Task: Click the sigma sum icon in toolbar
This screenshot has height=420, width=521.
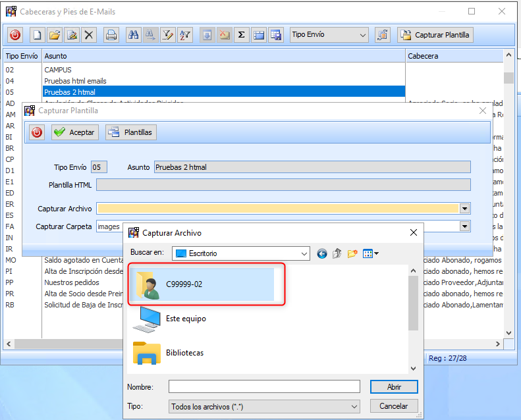Action: 242,35
